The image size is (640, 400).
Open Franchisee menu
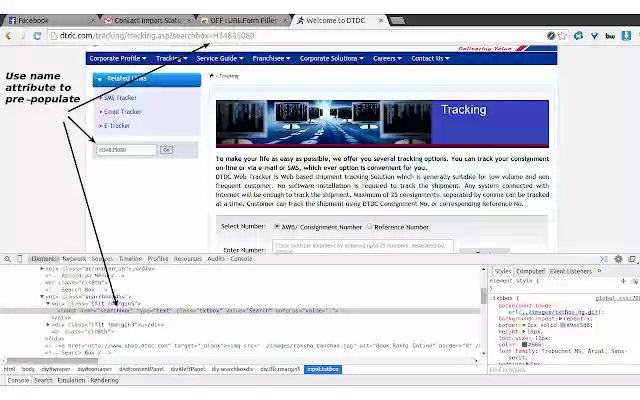[x=271, y=58]
